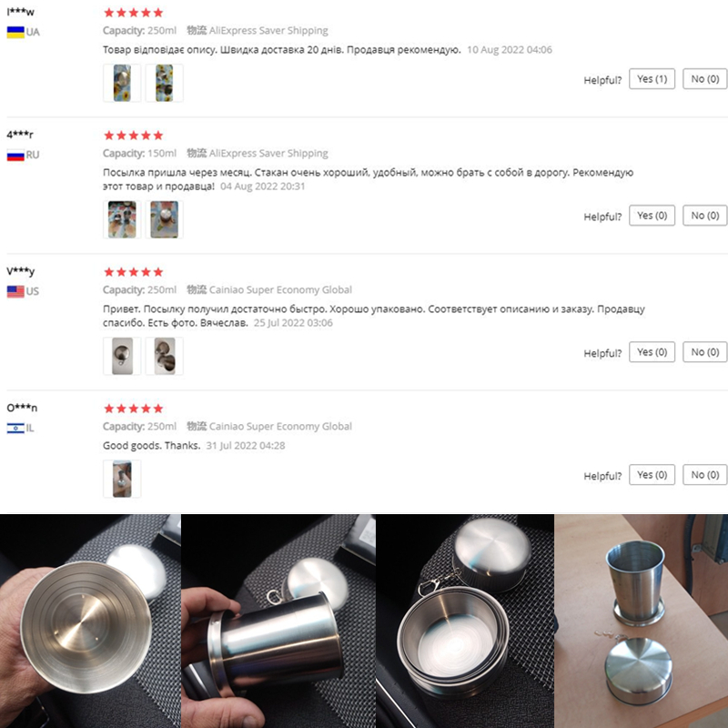The width and height of the screenshot is (728, 728).
Task: Open second photo thumbnail in l***w's review
Action: [164, 83]
